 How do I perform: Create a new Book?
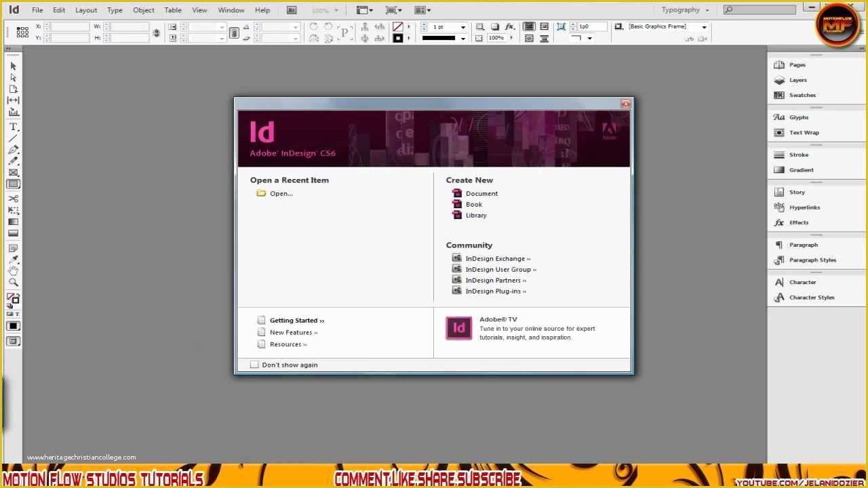coord(474,205)
